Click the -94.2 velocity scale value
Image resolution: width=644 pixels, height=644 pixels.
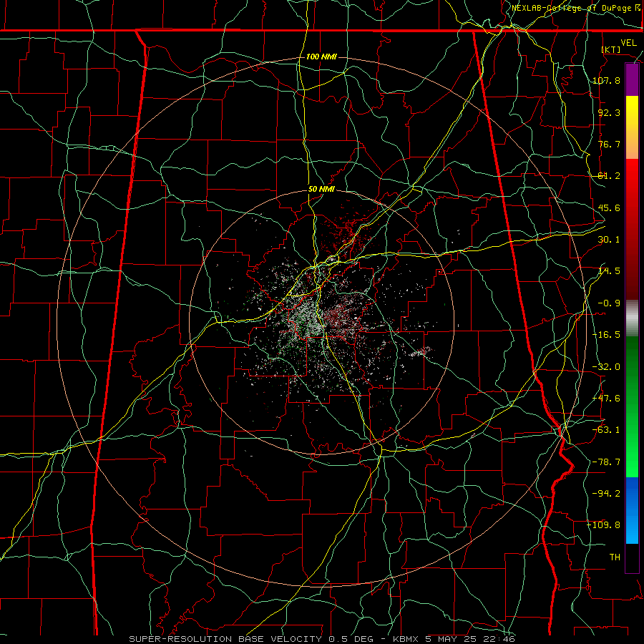point(607,494)
